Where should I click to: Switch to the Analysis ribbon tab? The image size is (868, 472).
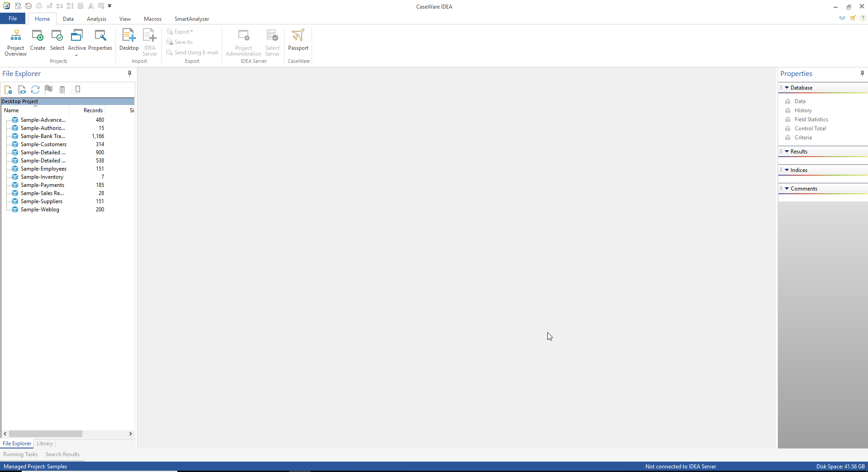[x=96, y=19]
